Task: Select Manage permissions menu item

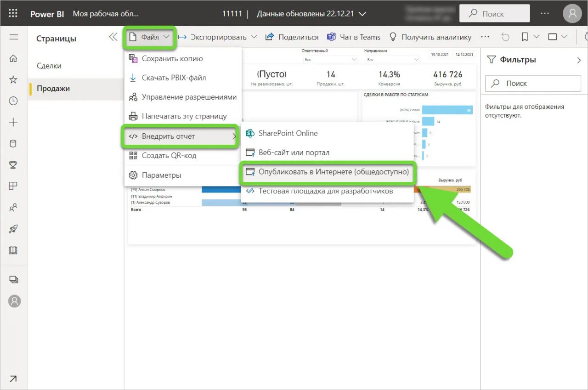Action: click(183, 97)
